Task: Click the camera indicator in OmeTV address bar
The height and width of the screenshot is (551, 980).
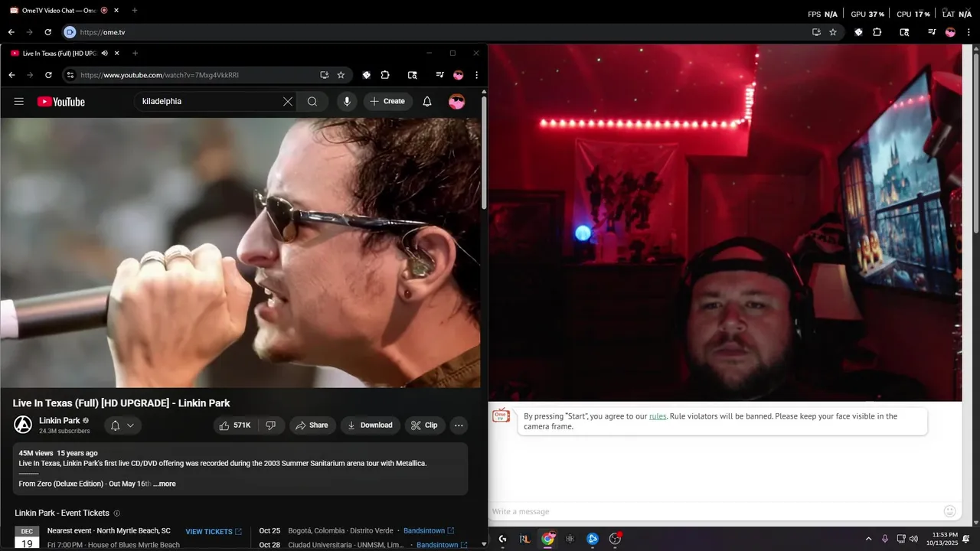Action: pos(70,32)
